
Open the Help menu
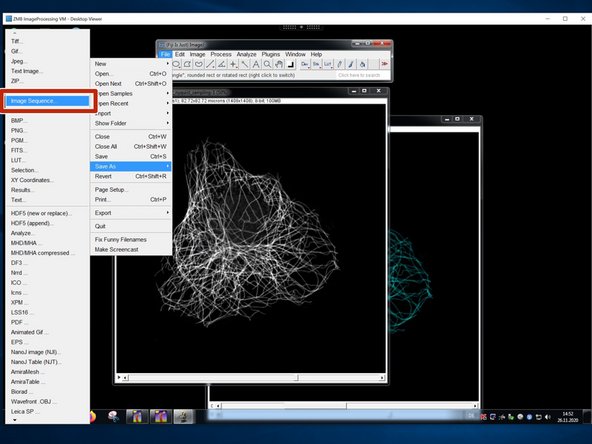(316, 54)
